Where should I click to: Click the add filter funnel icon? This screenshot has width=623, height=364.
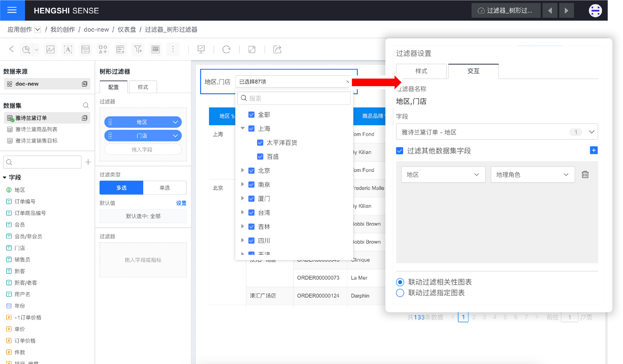(138, 49)
